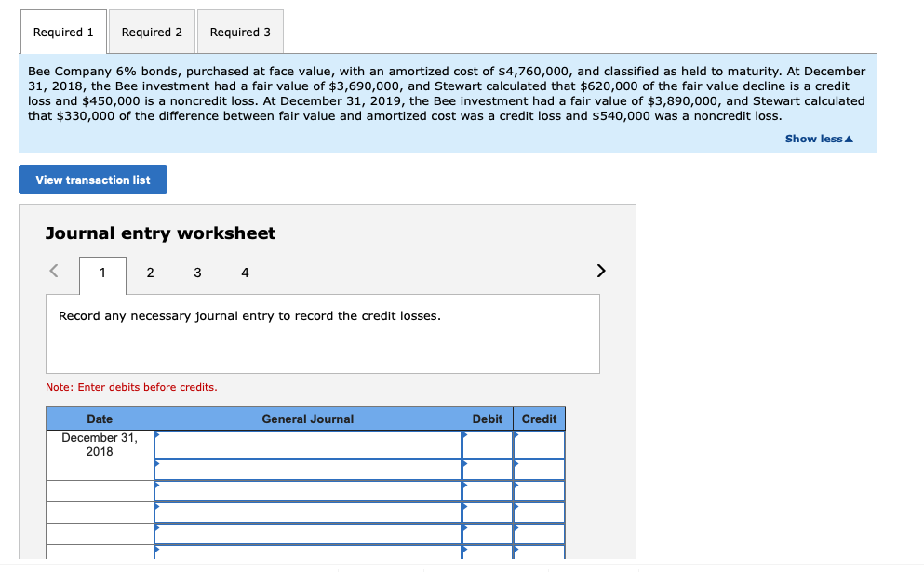Click first row Credit amount field
Viewport: 924px width, 572px height.
[539, 445]
